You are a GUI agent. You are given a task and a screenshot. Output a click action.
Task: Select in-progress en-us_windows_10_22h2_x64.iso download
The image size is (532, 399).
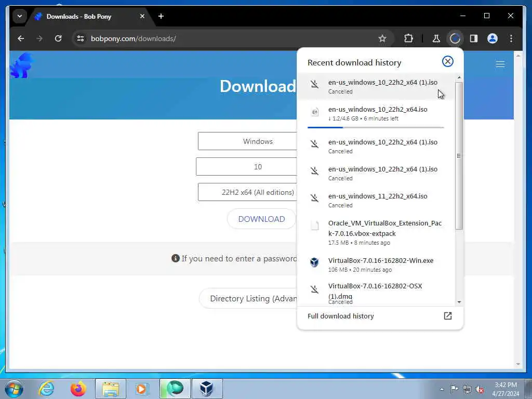(x=376, y=114)
